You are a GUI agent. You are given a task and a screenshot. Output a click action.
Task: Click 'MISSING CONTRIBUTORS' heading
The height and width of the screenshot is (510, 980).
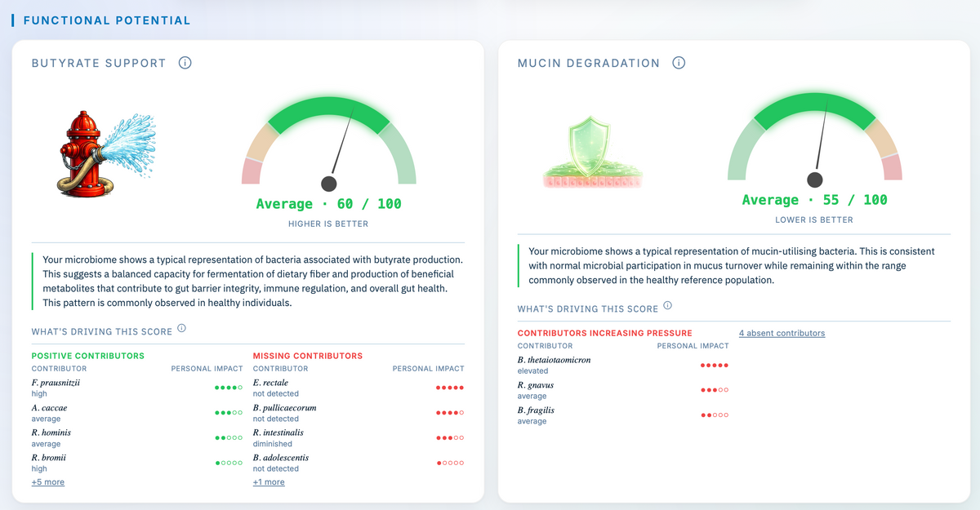click(x=308, y=356)
